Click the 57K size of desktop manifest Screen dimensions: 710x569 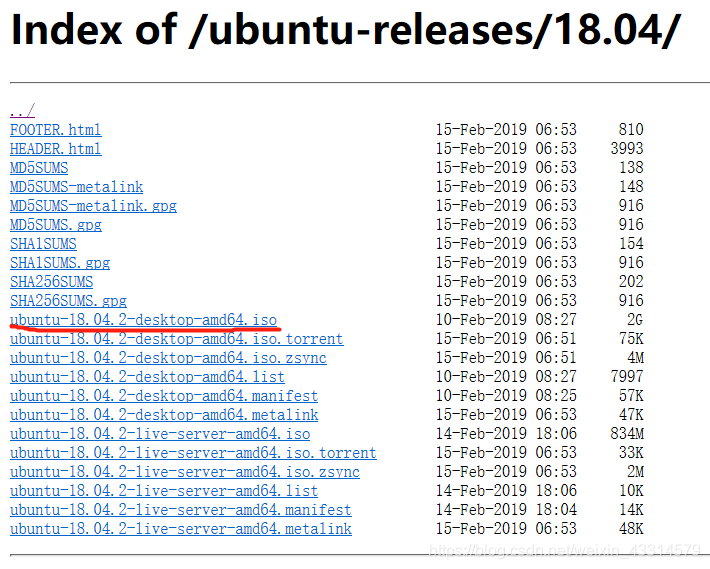tap(631, 396)
